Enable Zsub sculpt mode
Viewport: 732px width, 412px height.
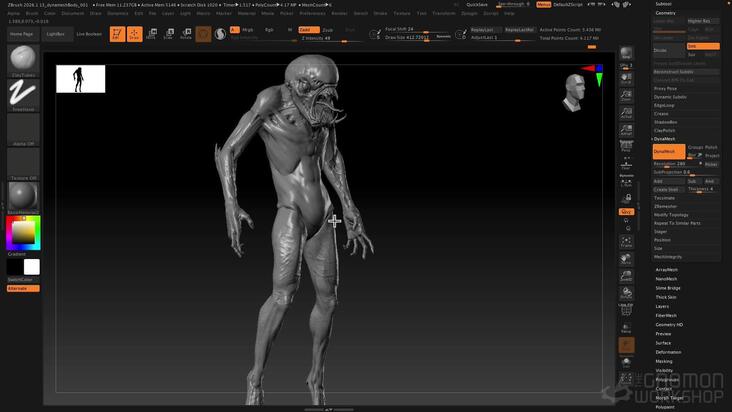point(328,29)
